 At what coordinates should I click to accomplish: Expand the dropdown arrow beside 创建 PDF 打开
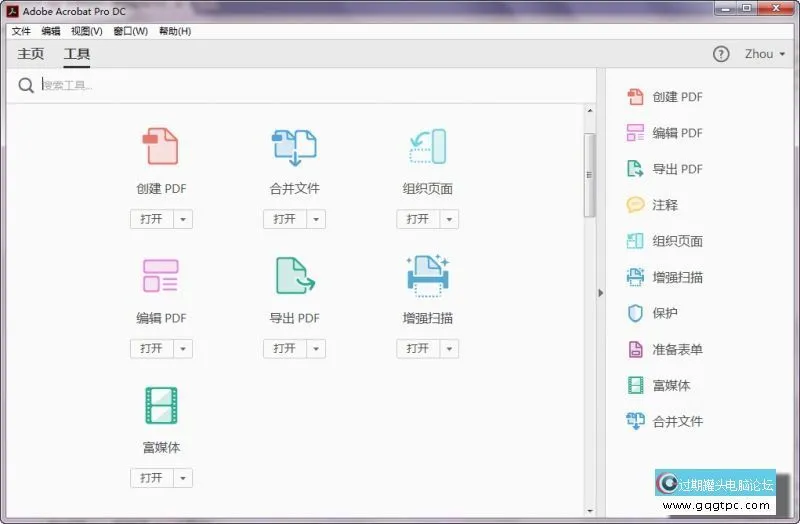(x=183, y=220)
